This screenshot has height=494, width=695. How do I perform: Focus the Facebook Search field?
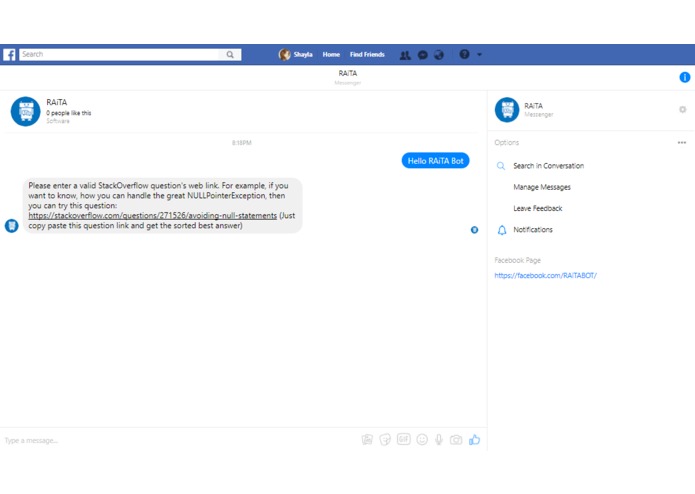(120, 54)
